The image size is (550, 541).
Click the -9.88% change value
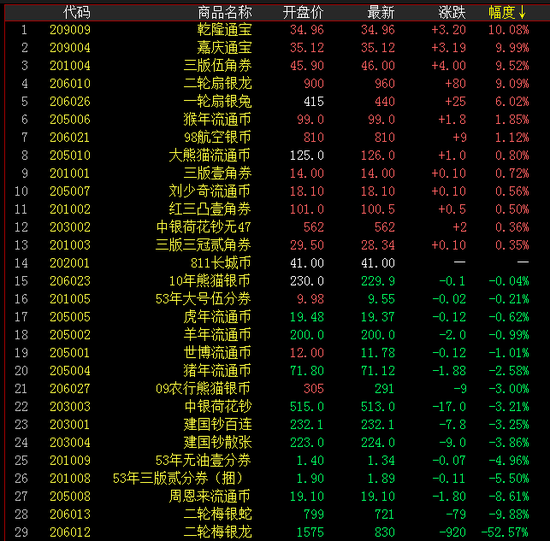[509, 515]
